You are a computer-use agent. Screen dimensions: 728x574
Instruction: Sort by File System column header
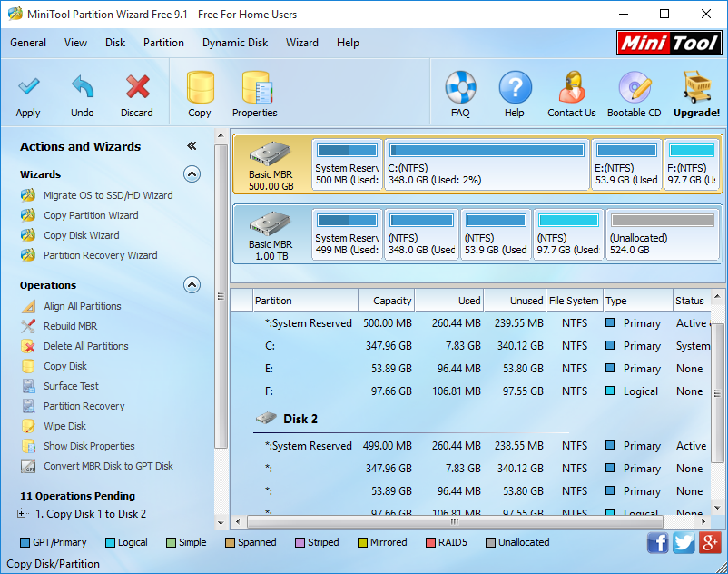tap(574, 301)
